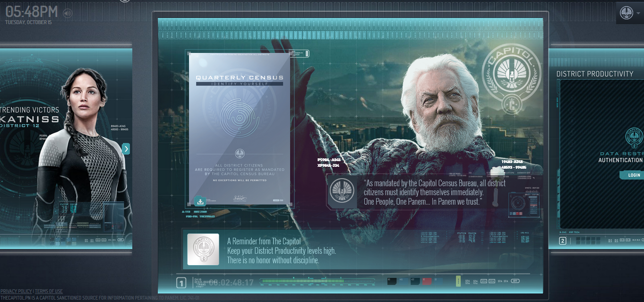
Task: Open the Capitol seal user menu icon
Action: click(x=627, y=13)
